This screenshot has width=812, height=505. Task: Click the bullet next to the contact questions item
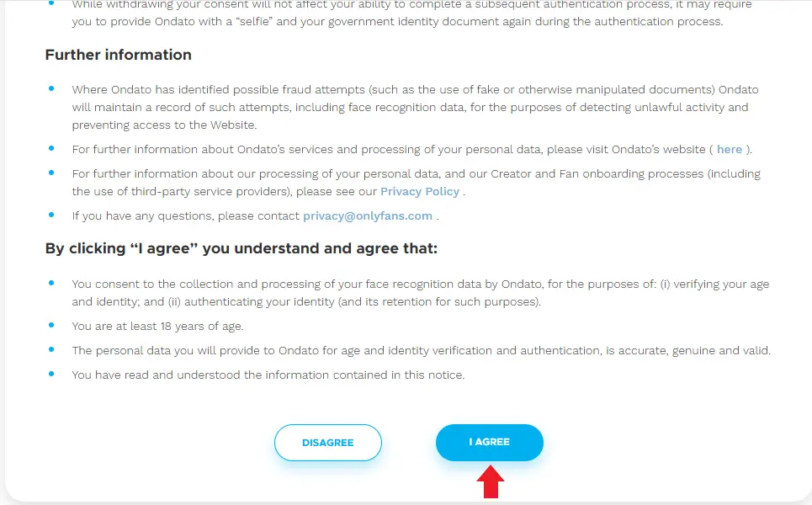52,215
